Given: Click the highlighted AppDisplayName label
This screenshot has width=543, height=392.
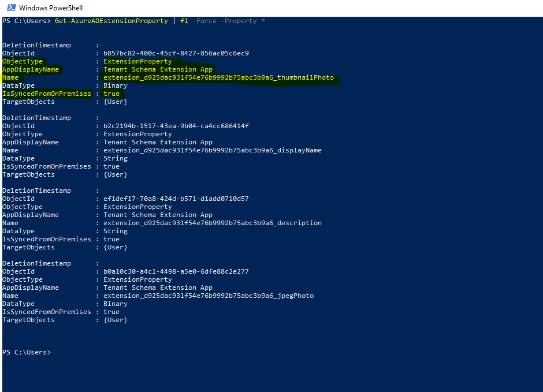Looking at the screenshot, I should tap(31, 69).
